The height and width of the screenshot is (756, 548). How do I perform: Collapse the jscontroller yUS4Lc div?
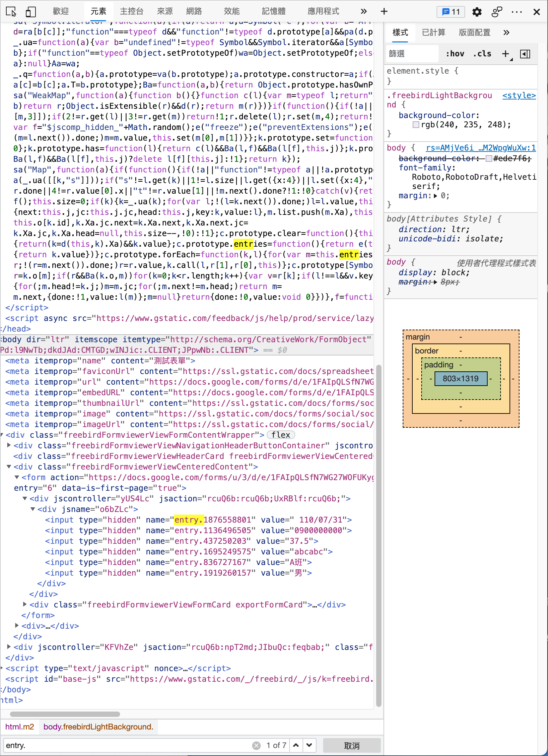tap(25, 499)
